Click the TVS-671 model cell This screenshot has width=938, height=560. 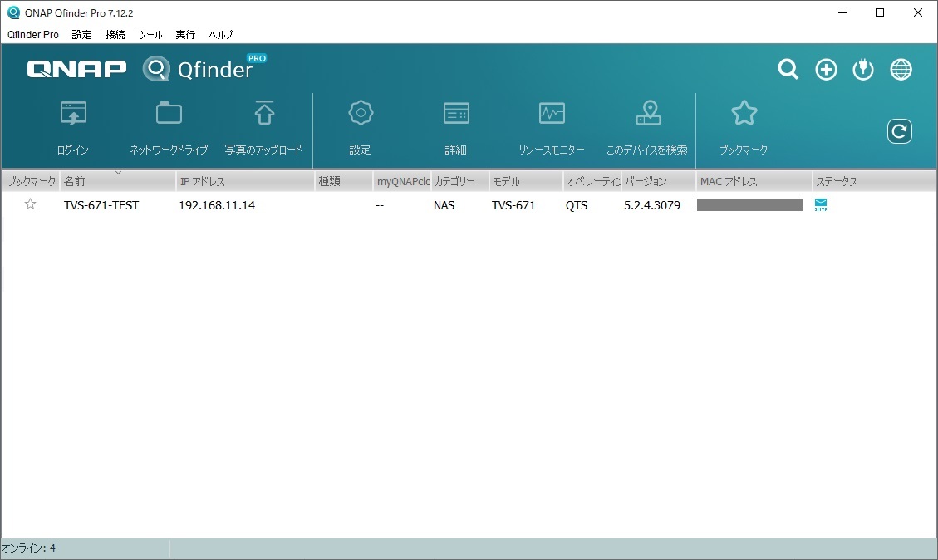tap(513, 205)
